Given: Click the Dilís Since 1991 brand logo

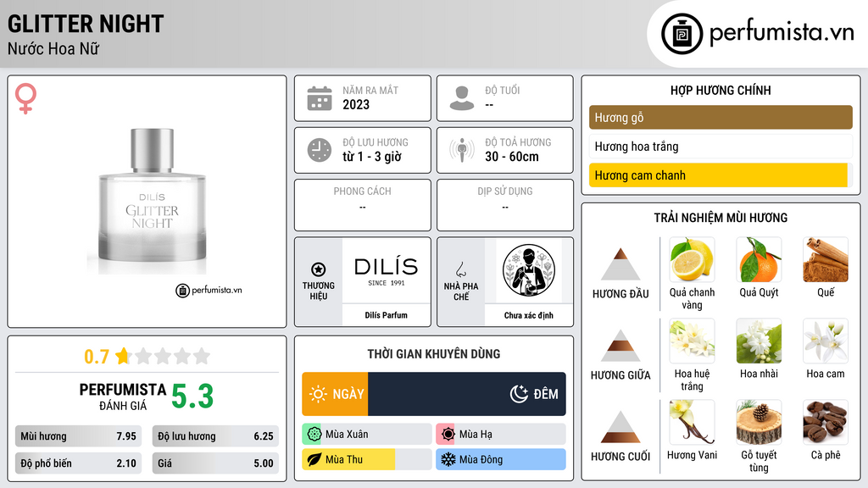Looking at the screenshot, I should [387, 271].
